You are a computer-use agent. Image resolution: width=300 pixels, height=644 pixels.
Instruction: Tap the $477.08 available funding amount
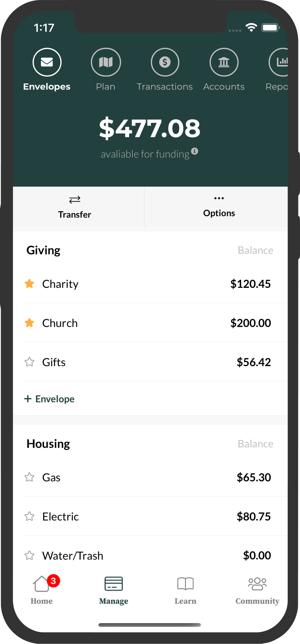(150, 128)
